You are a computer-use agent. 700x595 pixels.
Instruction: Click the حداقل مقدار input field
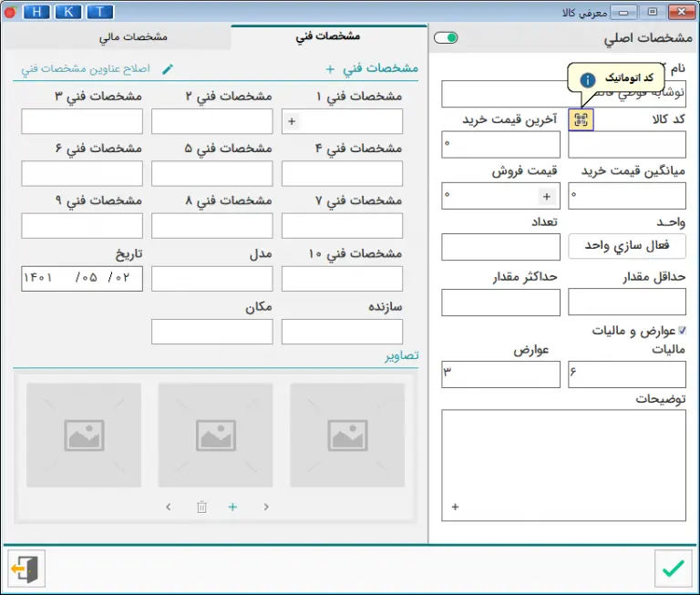click(627, 302)
